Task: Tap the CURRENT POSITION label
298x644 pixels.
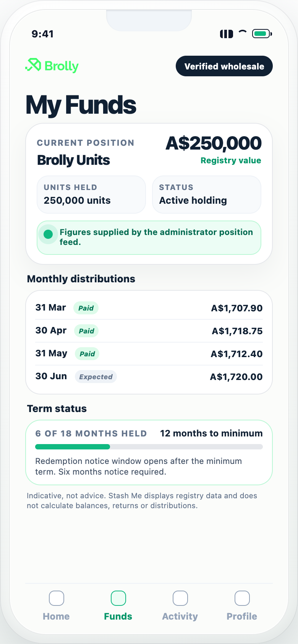Action: [x=86, y=143]
